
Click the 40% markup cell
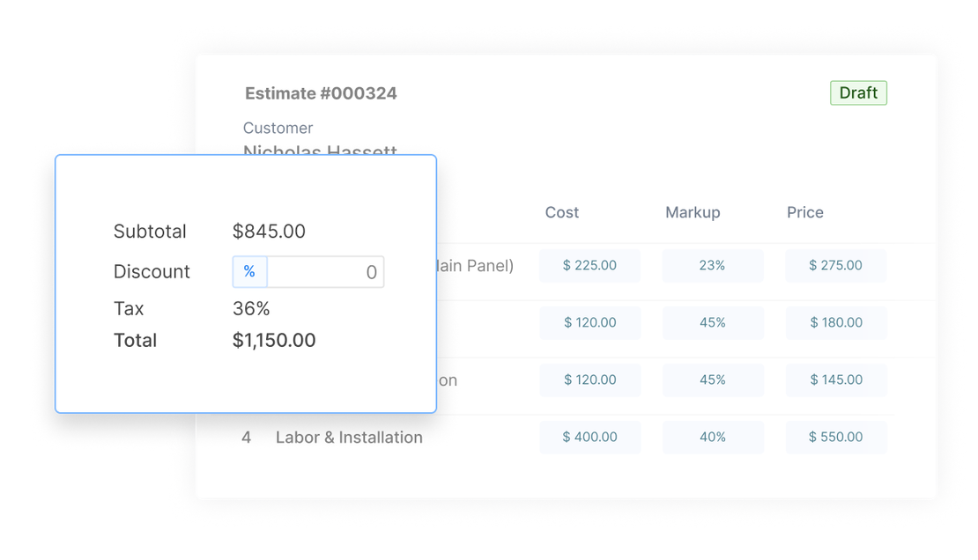tap(712, 437)
